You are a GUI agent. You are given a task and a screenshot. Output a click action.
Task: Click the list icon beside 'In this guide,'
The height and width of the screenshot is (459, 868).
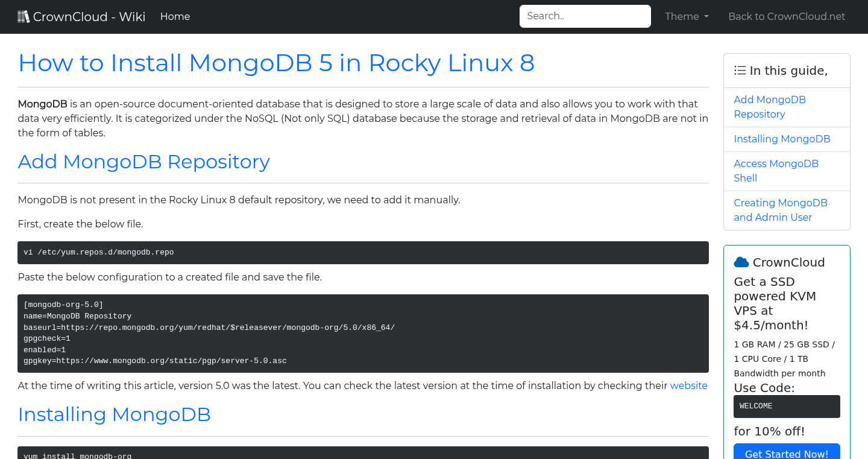tap(740, 70)
